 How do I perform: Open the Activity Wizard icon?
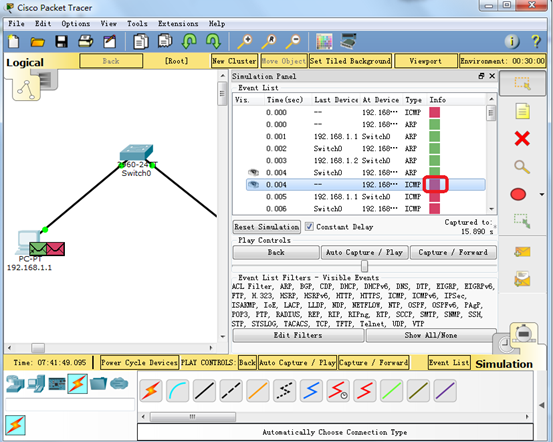point(110,42)
